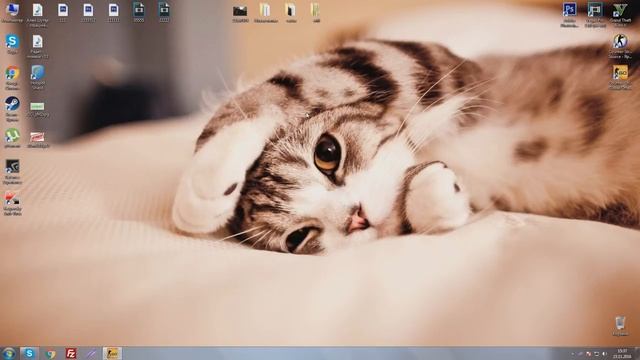Launch Adobe Photoshop from the desktop

pyautogui.click(x=570, y=15)
